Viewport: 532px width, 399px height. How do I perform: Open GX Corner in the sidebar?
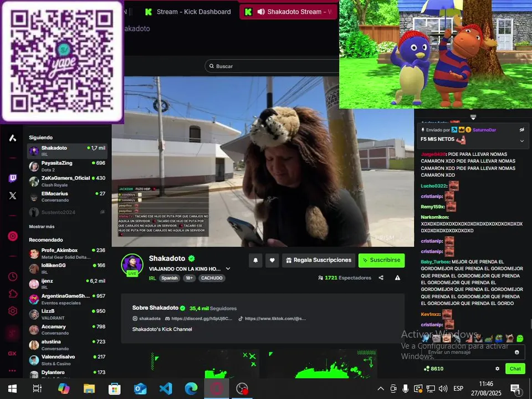coord(12,353)
